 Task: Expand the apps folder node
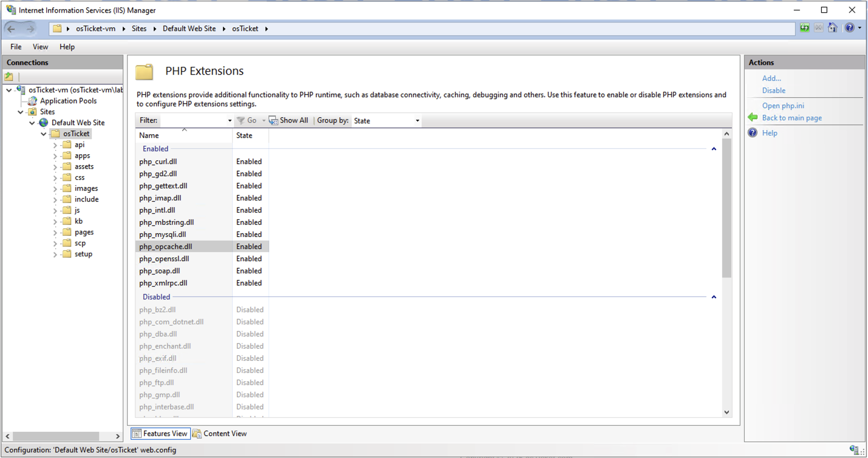pos(55,156)
